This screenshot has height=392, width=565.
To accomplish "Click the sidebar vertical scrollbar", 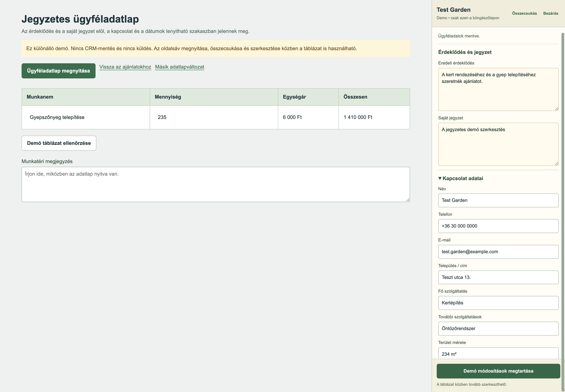I will [563, 211].
